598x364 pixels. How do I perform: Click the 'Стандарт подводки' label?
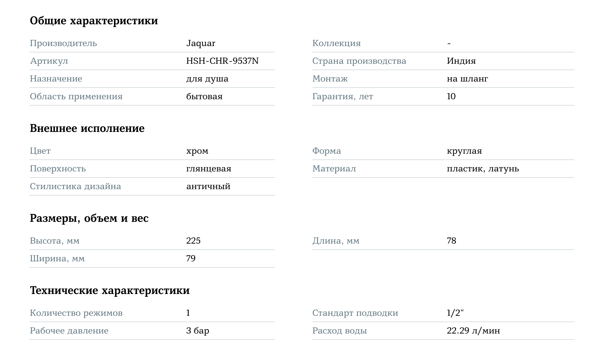pyautogui.click(x=355, y=313)
